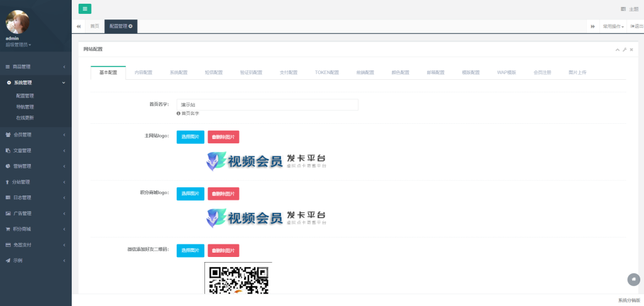Expand 广告管理 using its chevron
Viewport: 644px width, 306px height.
[x=64, y=213]
